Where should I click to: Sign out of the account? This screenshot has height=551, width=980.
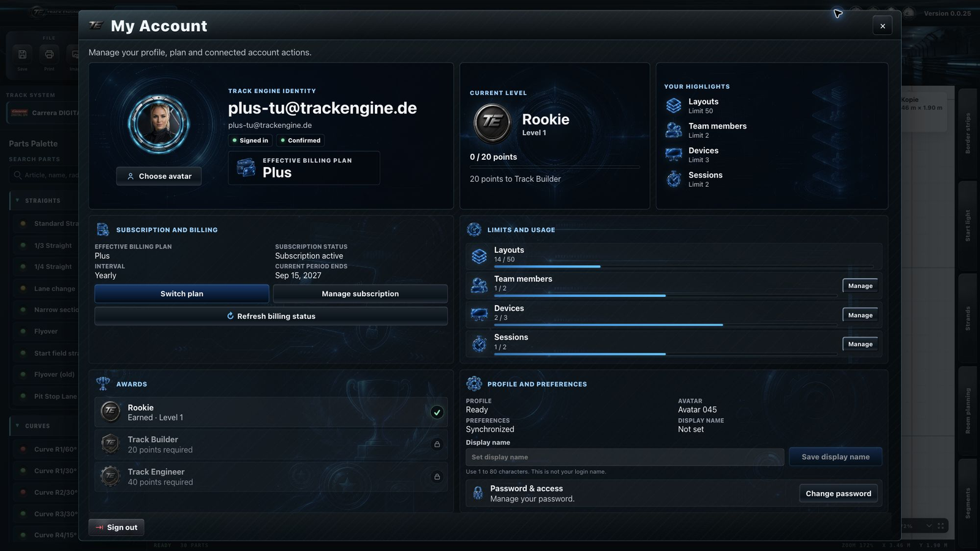pos(116,527)
